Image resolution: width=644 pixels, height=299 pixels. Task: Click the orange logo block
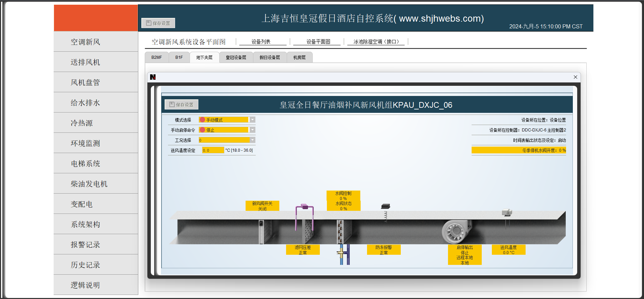tap(96, 18)
